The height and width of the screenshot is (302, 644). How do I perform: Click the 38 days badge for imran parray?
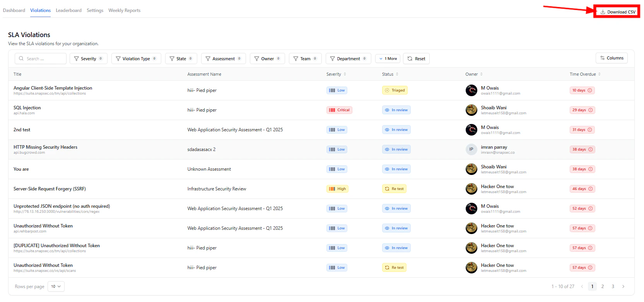582,149
